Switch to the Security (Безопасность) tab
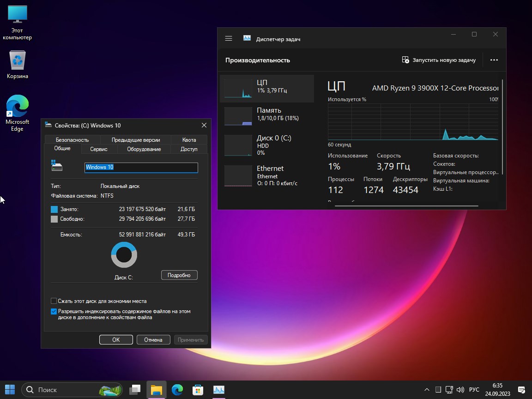 point(72,140)
